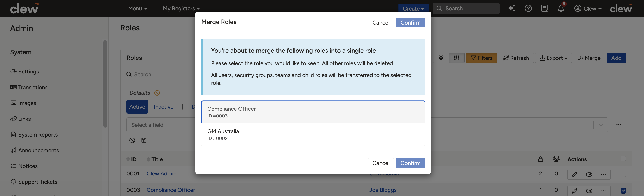Select Compliance Officer ID #0003 to keep
This screenshot has width=644, height=196.
(313, 112)
